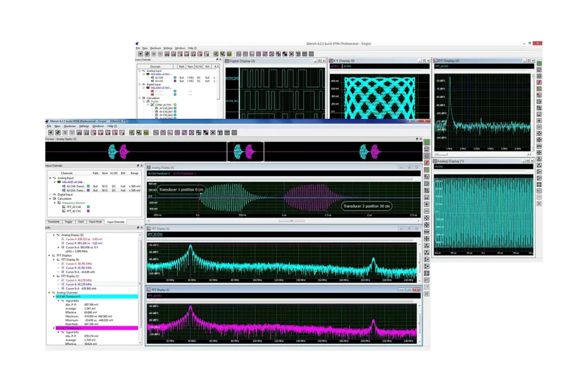Image resolution: width=588 pixels, height=392 pixels.
Task: Switch to Input Mode tab
Action: [x=95, y=222]
